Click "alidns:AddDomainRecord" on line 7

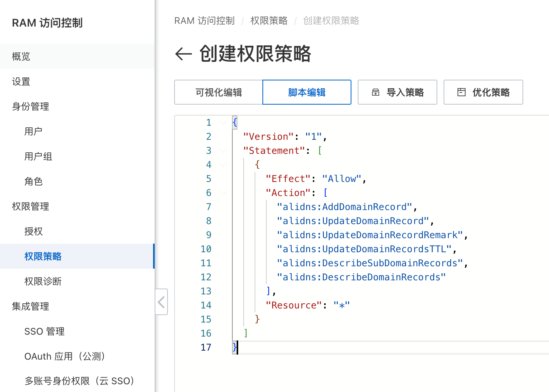(345, 207)
